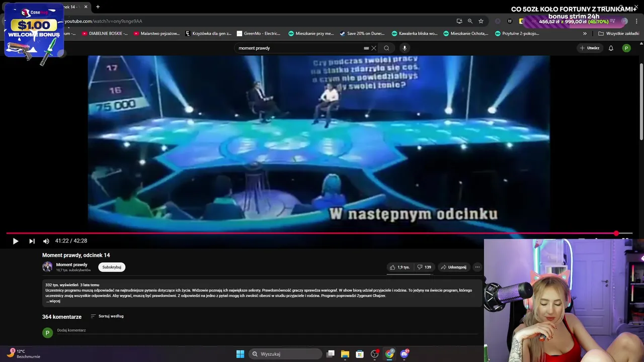Click the video title Moment prawdy, odcinek 14
Screen dimensions: 644x362
point(76,255)
